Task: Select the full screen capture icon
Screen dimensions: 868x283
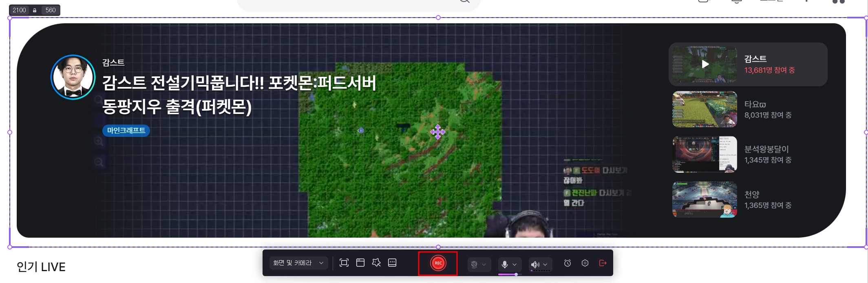Action: pyautogui.click(x=344, y=263)
